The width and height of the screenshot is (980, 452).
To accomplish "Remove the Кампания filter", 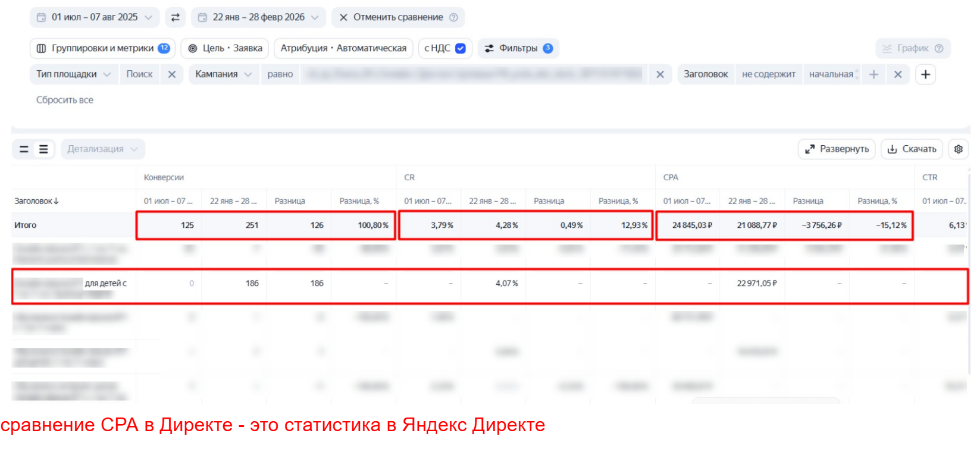I will pyautogui.click(x=660, y=74).
